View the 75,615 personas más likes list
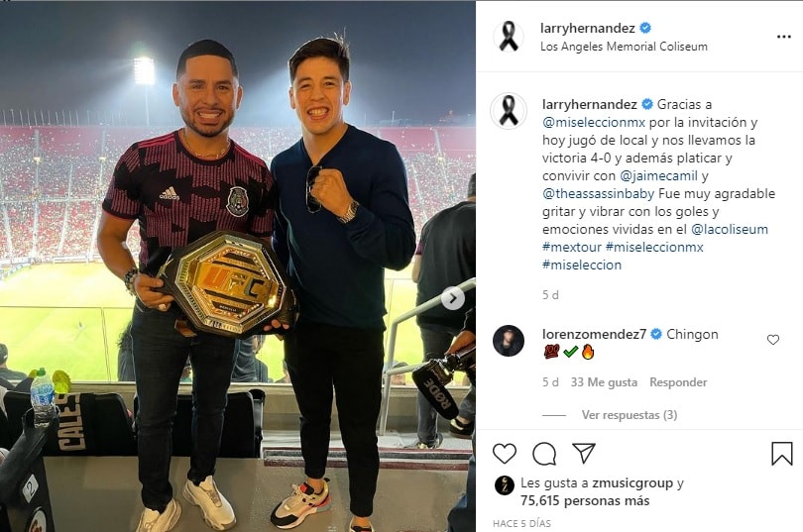The height and width of the screenshot is (532, 803). point(585,501)
